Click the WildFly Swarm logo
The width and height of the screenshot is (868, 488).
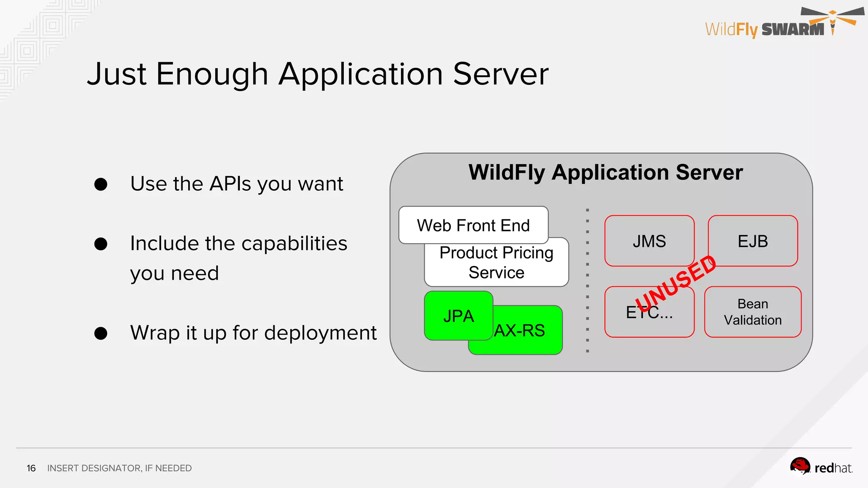(784, 23)
